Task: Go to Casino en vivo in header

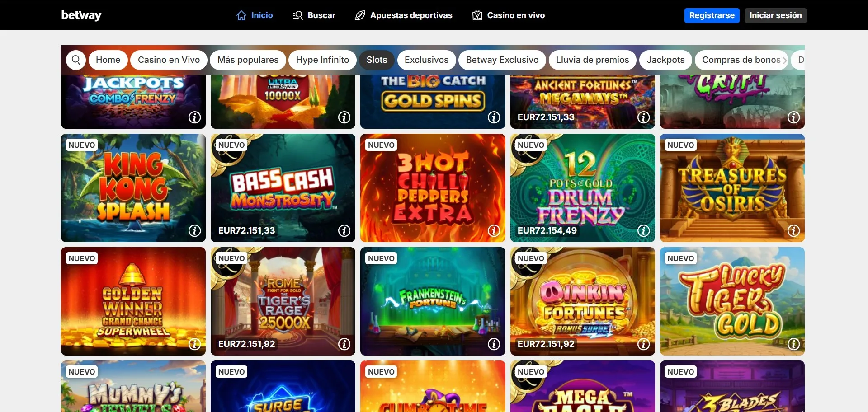Action: coord(509,15)
